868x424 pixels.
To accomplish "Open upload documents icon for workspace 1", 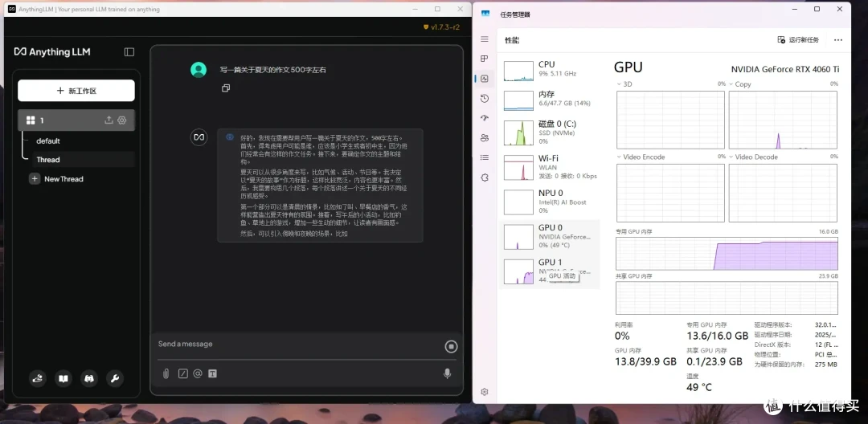I will pos(108,120).
